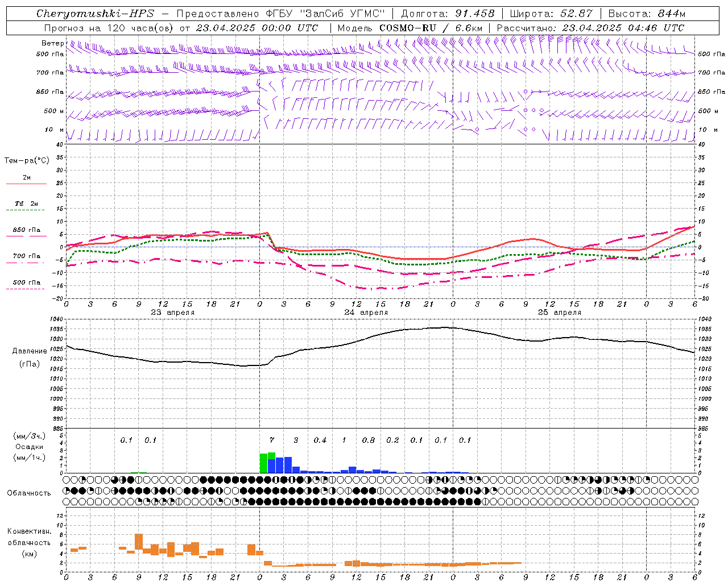Click the 'Td 2м' dew point legend entry

(27, 203)
